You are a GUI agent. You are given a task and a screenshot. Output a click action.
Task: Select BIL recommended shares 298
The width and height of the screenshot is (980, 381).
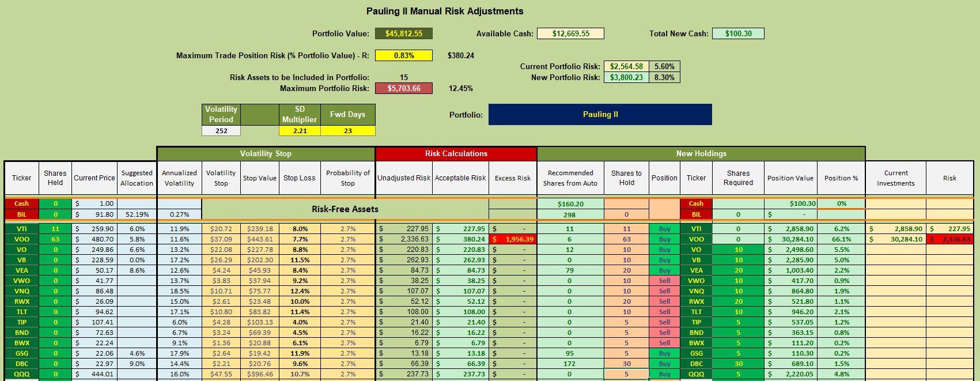(x=570, y=214)
